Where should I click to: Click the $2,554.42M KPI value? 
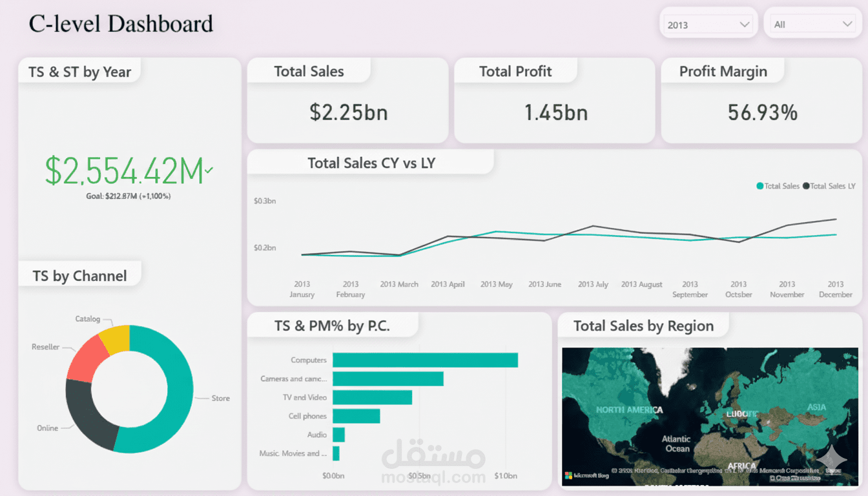[124, 171]
